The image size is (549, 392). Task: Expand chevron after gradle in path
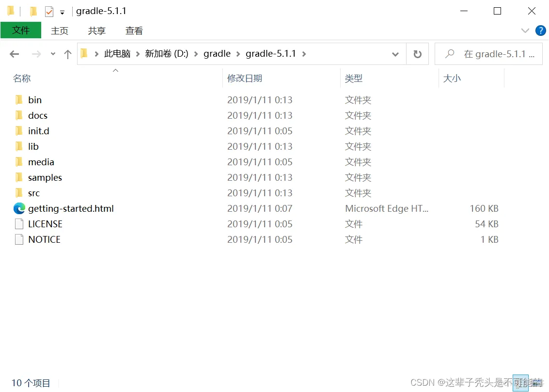[x=238, y=54]
